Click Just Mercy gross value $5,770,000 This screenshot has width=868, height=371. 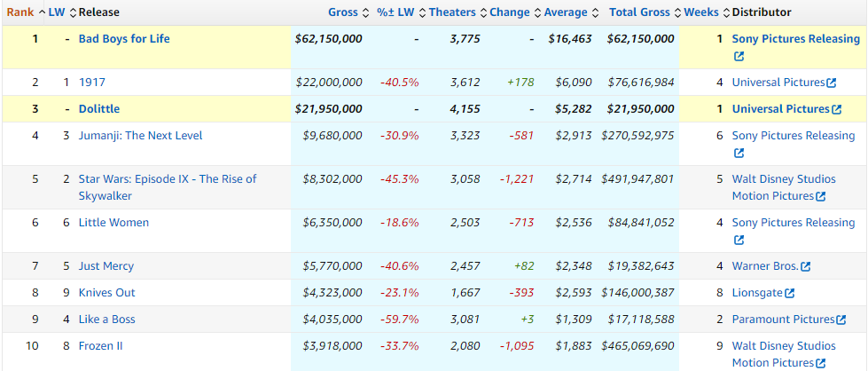click(328, 266)
